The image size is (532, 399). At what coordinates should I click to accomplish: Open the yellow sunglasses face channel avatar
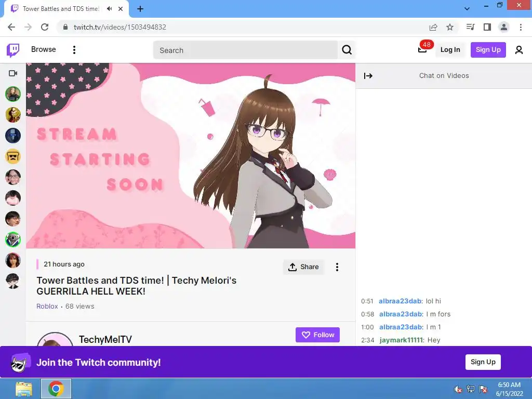tap(13, 156)
